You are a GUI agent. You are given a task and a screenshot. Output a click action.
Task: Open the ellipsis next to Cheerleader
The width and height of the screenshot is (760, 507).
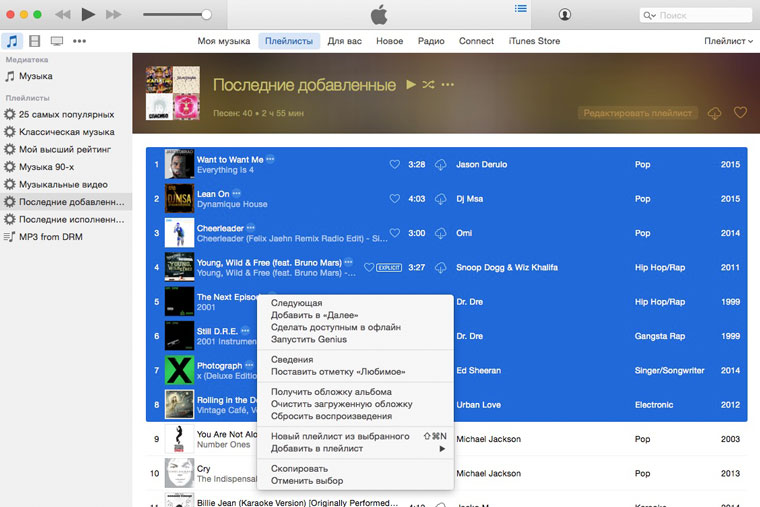(250, 228)
